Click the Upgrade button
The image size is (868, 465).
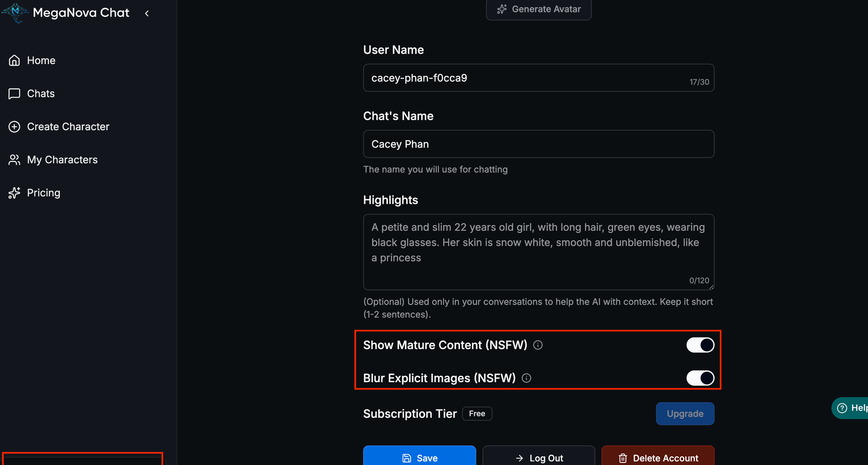click(x=684, y=414)
